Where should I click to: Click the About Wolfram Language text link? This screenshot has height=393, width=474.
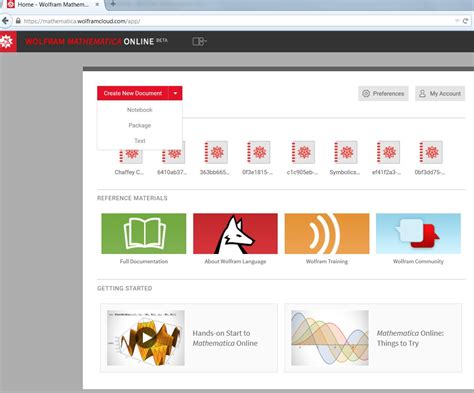coord(235,261)
